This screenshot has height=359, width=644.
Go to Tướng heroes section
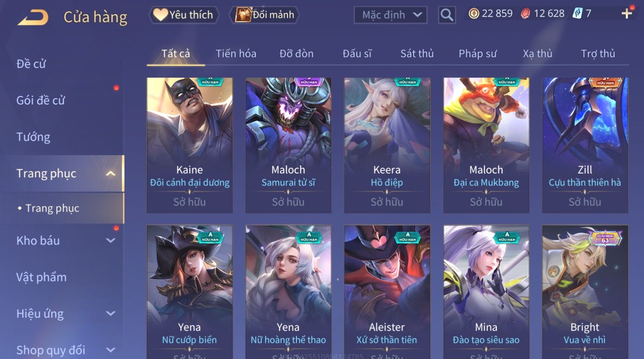pyautogui.click(x=33, y=137)
